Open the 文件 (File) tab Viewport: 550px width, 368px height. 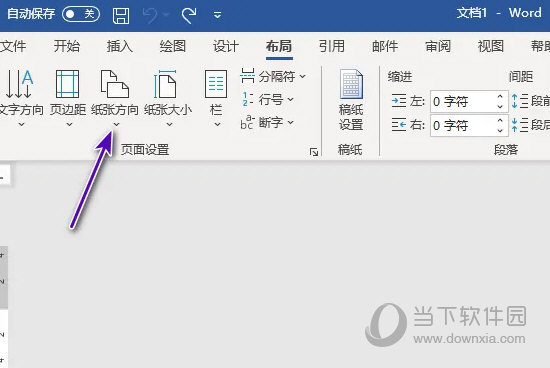(x=13, y=46)
